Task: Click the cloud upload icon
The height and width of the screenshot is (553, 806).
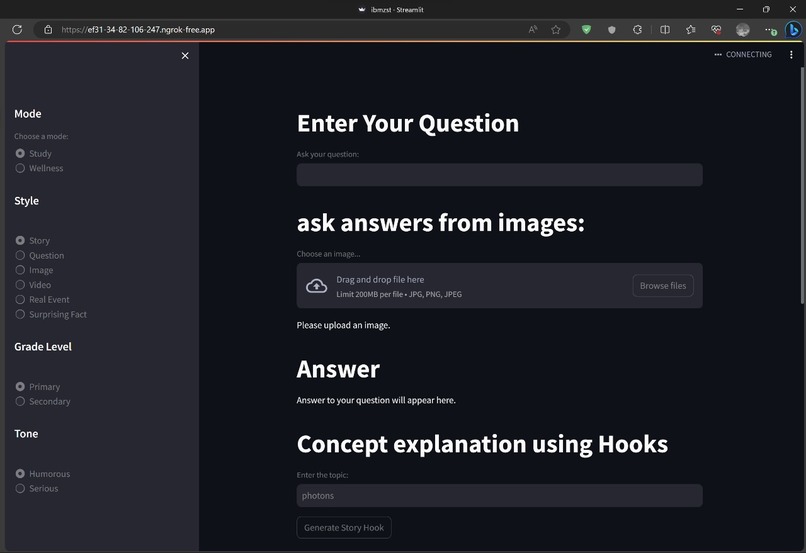Action: [317, 286]
